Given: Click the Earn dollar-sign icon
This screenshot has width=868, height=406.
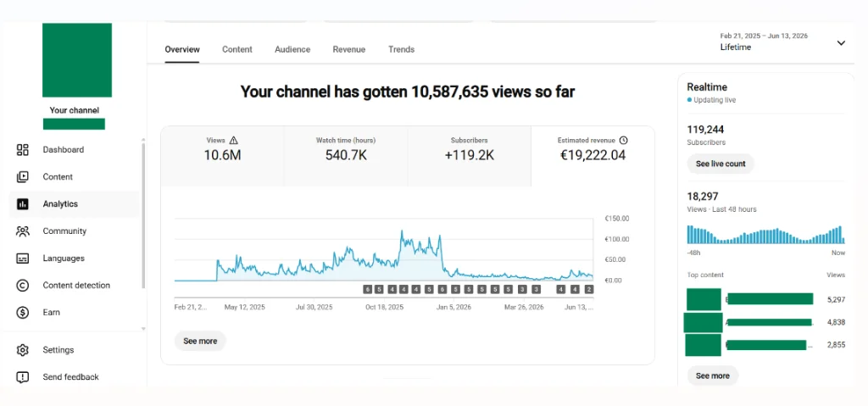Looking at the screenshot, I should [x=22, y=313].
